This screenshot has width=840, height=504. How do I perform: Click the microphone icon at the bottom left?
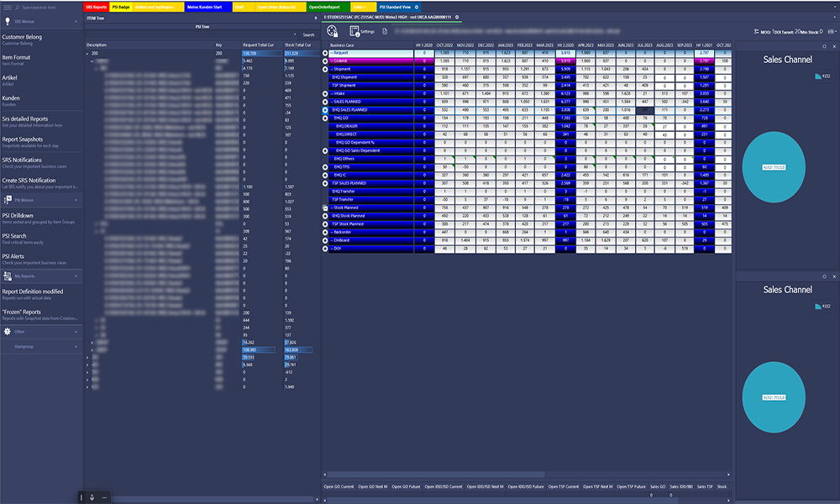pyautogui.click(x=92, y=497)
